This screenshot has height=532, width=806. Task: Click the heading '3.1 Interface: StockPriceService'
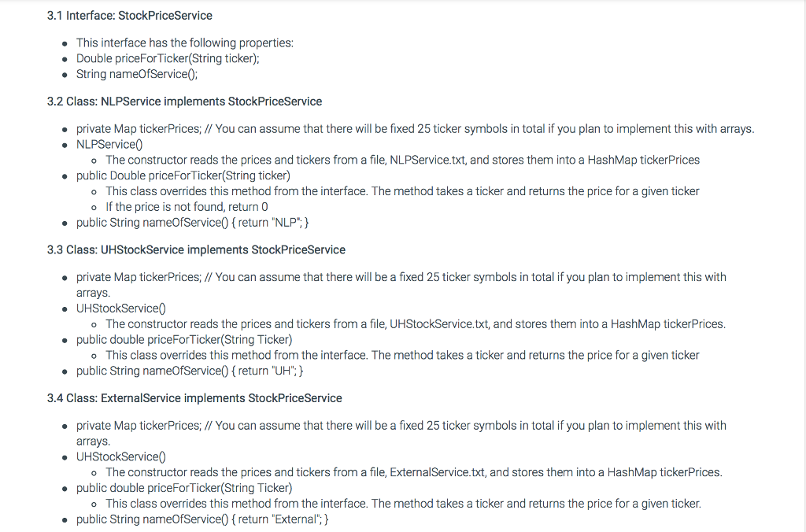[x=130, y=16]
